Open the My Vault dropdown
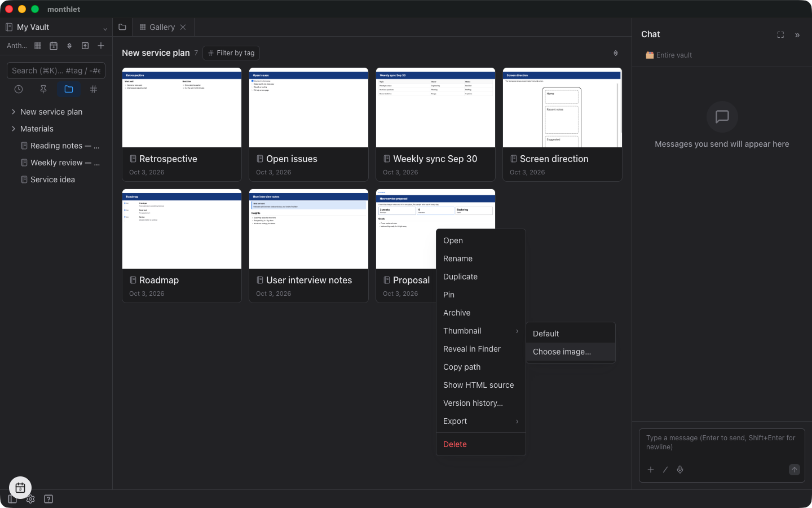Viewport: 812px width, 508px height. coord(56,27)
